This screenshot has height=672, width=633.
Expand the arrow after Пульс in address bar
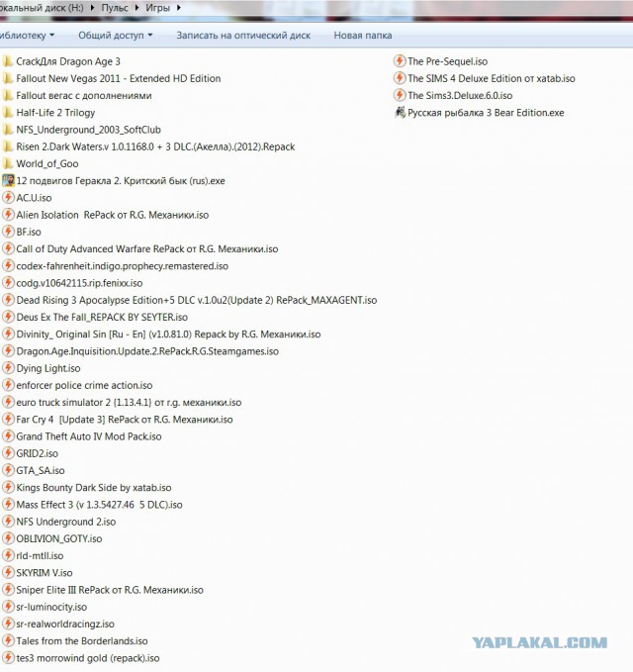pos(136,7)
